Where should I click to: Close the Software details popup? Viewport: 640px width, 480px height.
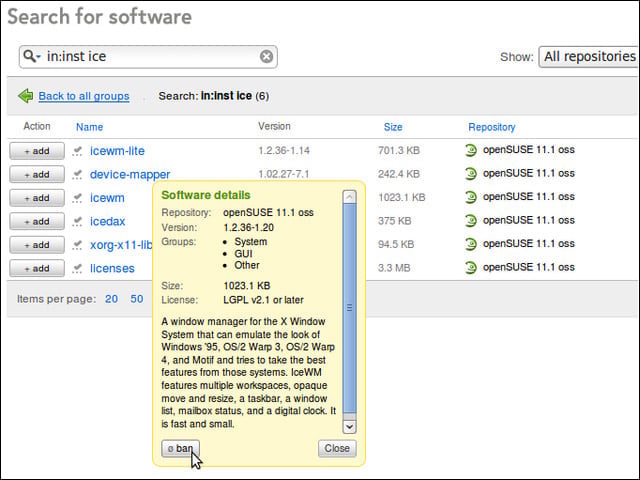[337, 449]
